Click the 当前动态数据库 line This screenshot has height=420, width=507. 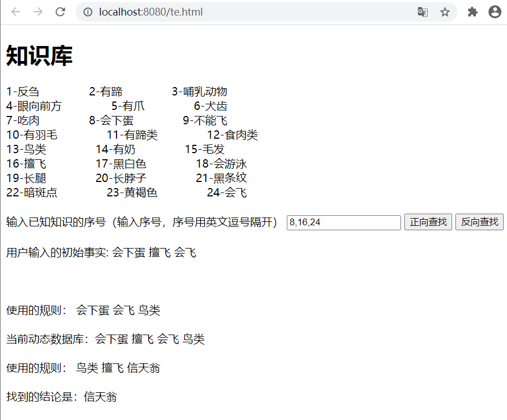pos(105,339)
